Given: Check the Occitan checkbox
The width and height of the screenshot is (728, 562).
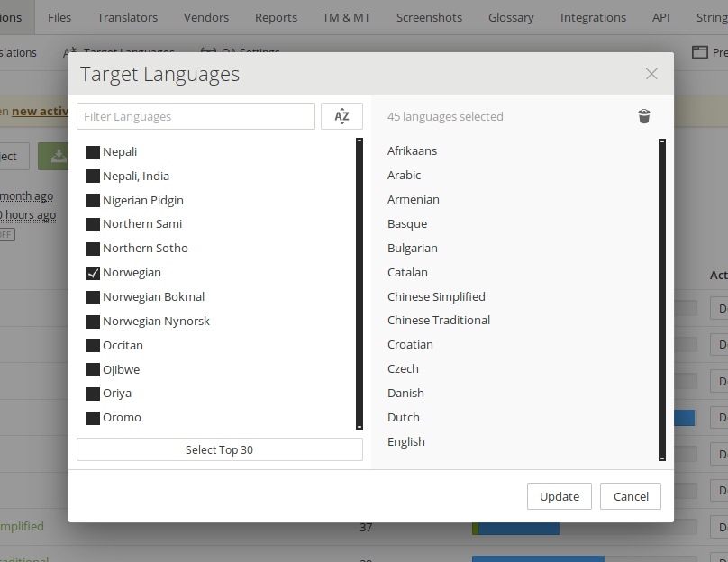Looking at the screenshot, I should click(93, 345).
